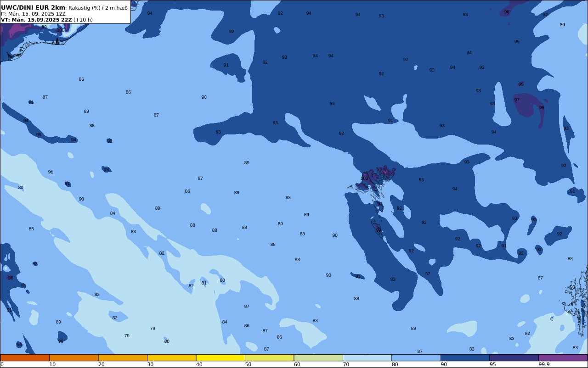Pick the pale yellow 50–60 legend swatch
588x368 pixels.
(x=269, y=357)
